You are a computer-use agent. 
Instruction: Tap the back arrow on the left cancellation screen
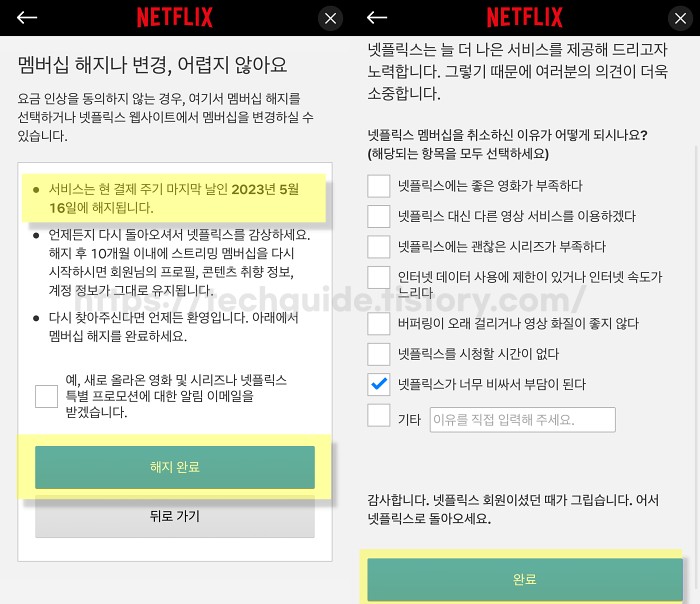(x=27, y=17)
